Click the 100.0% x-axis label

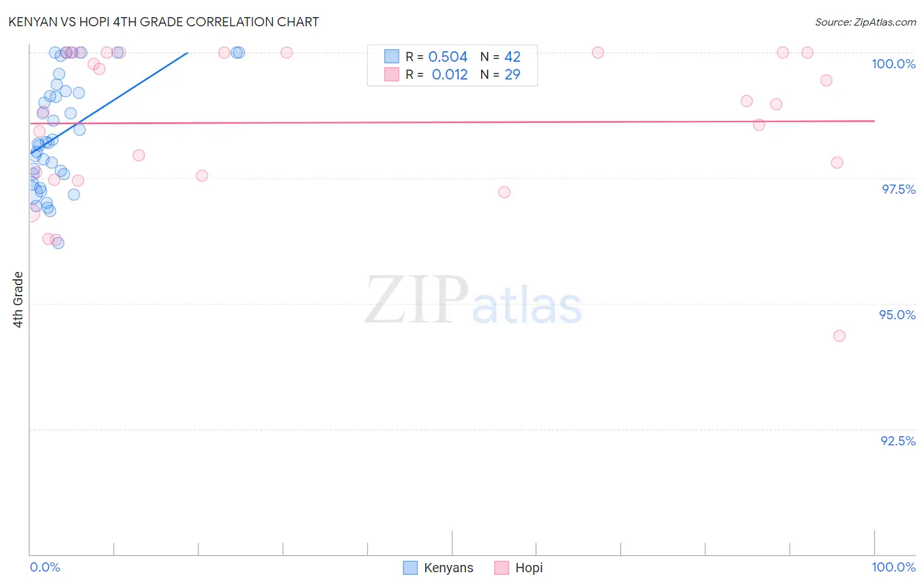[x=893, y=567]
